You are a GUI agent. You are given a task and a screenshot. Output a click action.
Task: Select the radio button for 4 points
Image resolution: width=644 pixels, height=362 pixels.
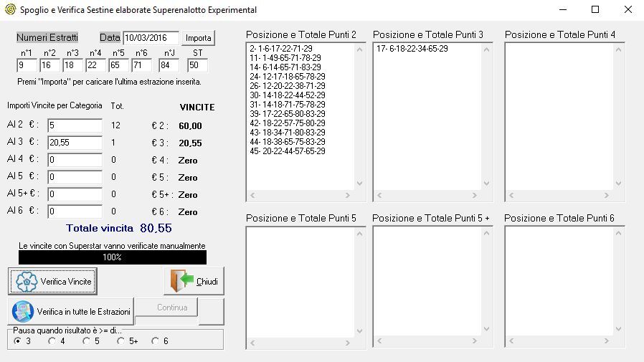click(52, 341)
